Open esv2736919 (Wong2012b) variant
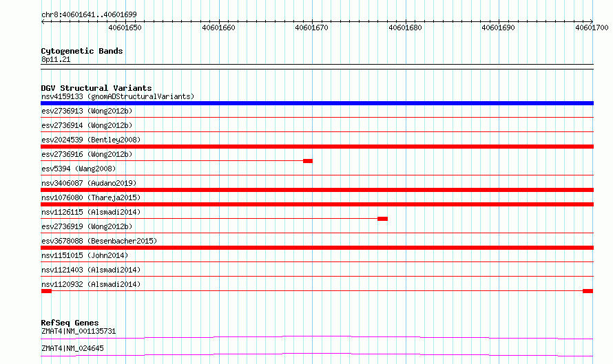613x364 pixels. pos(87,226)
